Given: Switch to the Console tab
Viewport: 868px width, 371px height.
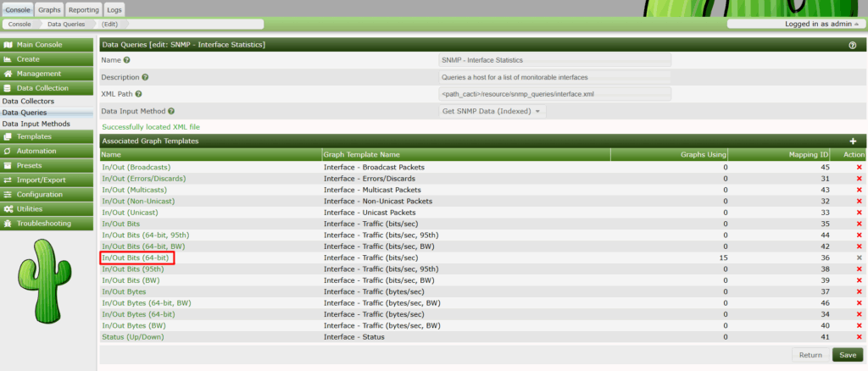Looking at the screenshot, I should pyautogui.click(x=18, y=10).
